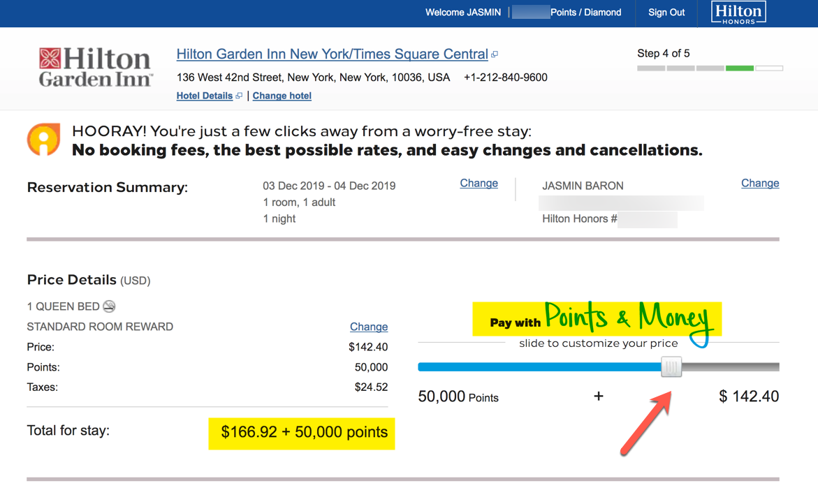The height and width of the screenshot is (504, 818).
Task: Click Sign Out in top bar
Action: 666,13
